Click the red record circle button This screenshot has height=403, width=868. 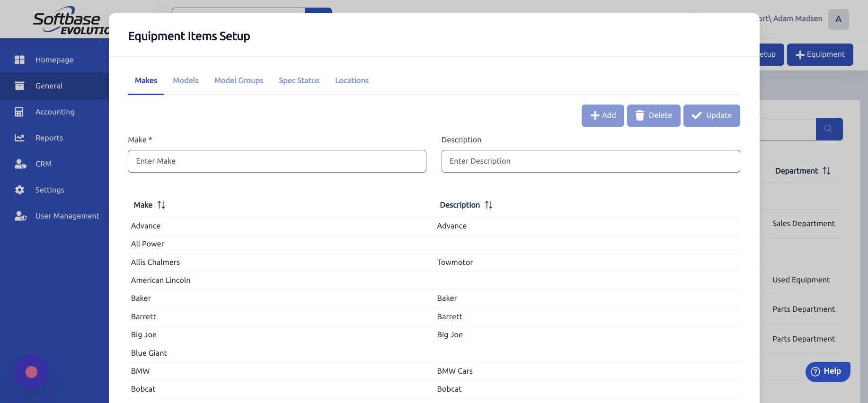31,372
